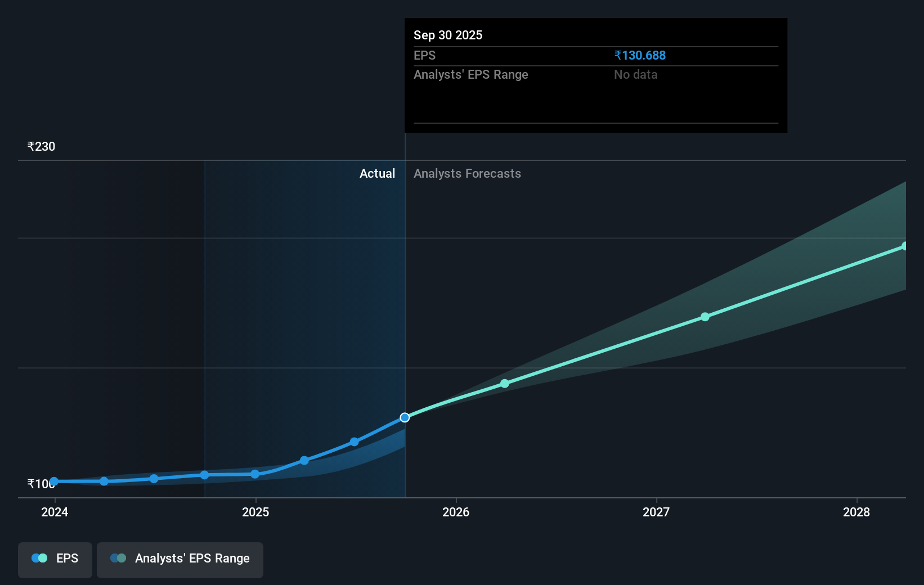
Task: Click the Analysts' EPS Range button
Action: tap(180, 559)
